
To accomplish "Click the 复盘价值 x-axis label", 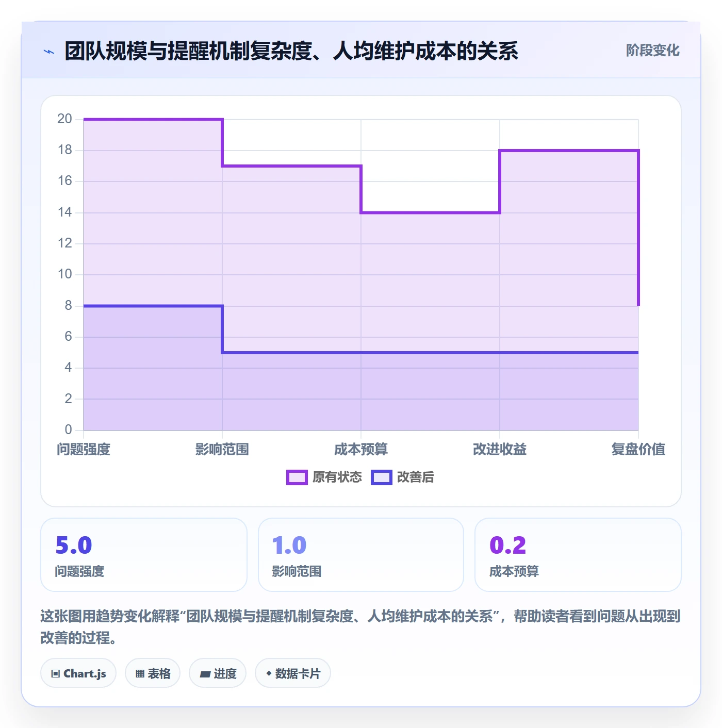I will [638, 450].
